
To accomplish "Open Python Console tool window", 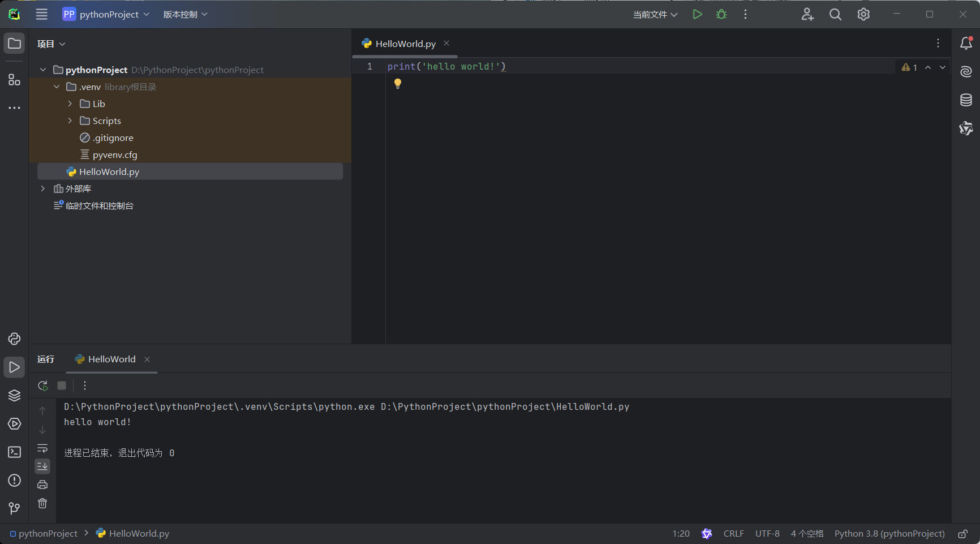I will click(x=14, y=339).
